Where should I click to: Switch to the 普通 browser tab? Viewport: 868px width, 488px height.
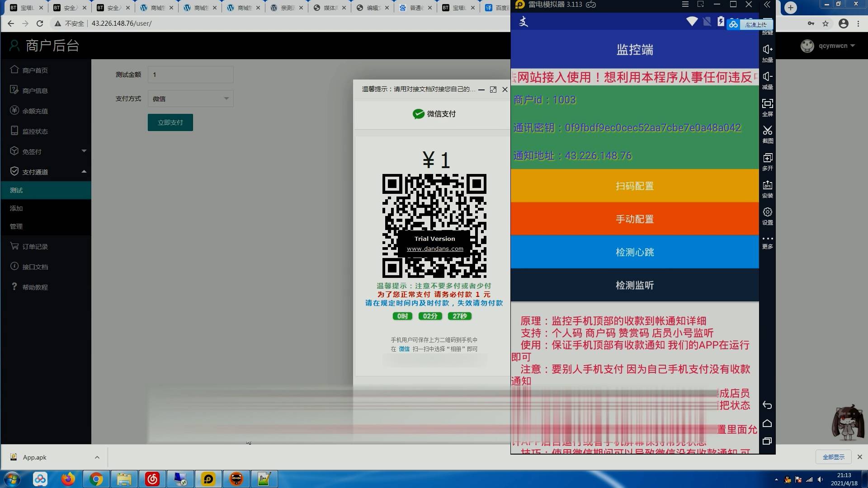[x=415, y=8]
